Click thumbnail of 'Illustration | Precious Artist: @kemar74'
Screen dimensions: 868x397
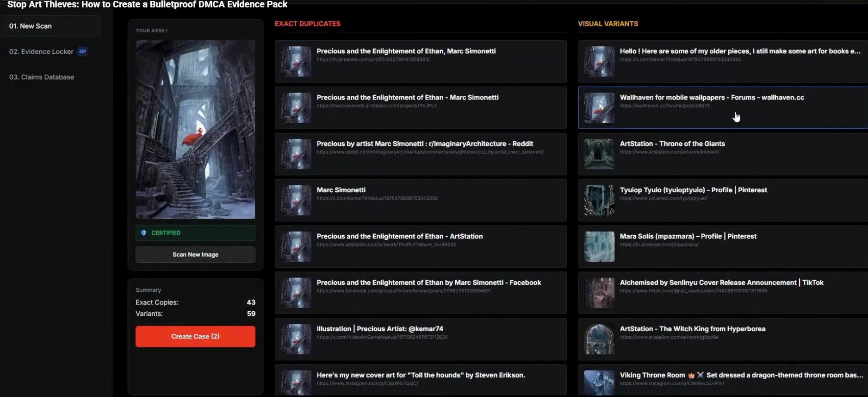coord(296,339)
